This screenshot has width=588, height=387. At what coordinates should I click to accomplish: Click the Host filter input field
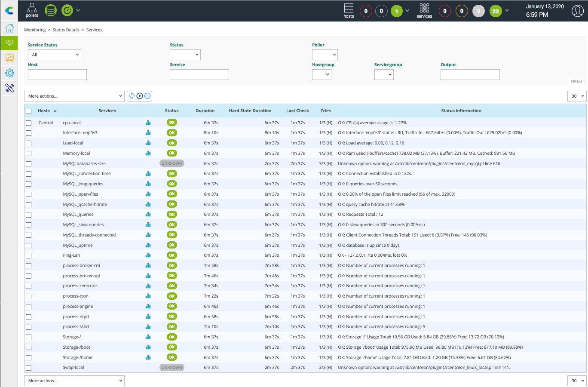(57, 75)
